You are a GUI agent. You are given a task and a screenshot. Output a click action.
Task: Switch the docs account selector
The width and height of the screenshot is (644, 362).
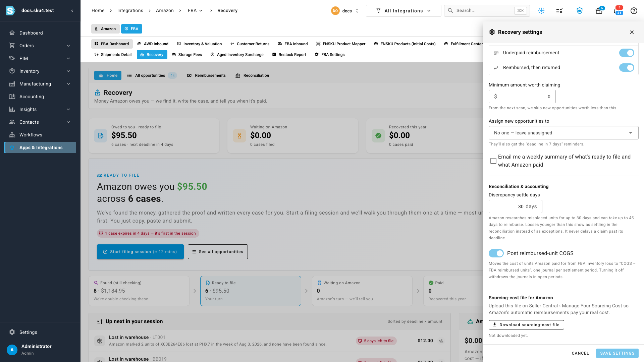pyautogui.click(x=345, y=11)
